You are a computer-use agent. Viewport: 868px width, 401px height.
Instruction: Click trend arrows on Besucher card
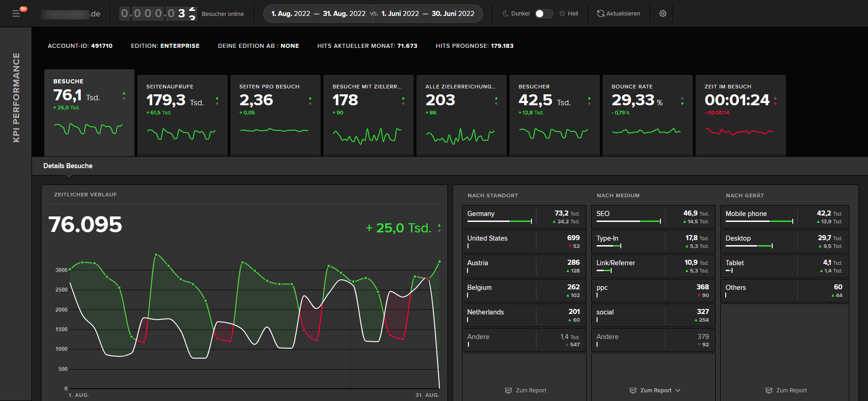(x=589, y=101)
